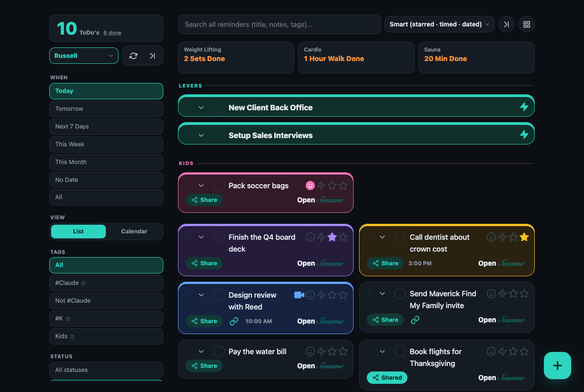Screen dimensions: 584x392
Task: Delete the #Claude tag via trash icon
Action: [x=83, y=283]
